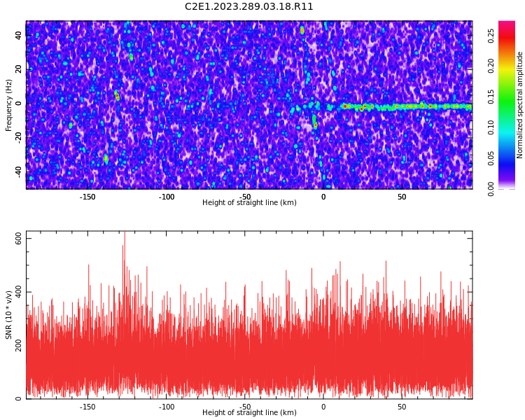Click the 0.05 tick on the colorbar
This screenshot has height=420, width=525.
pyautogui.click(x=491, y=158)
